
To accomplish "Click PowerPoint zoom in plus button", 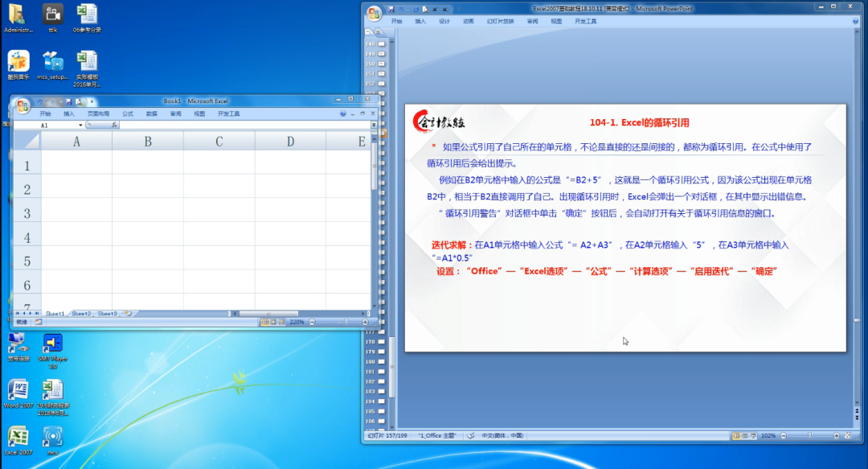I will [x=837, y=436].
